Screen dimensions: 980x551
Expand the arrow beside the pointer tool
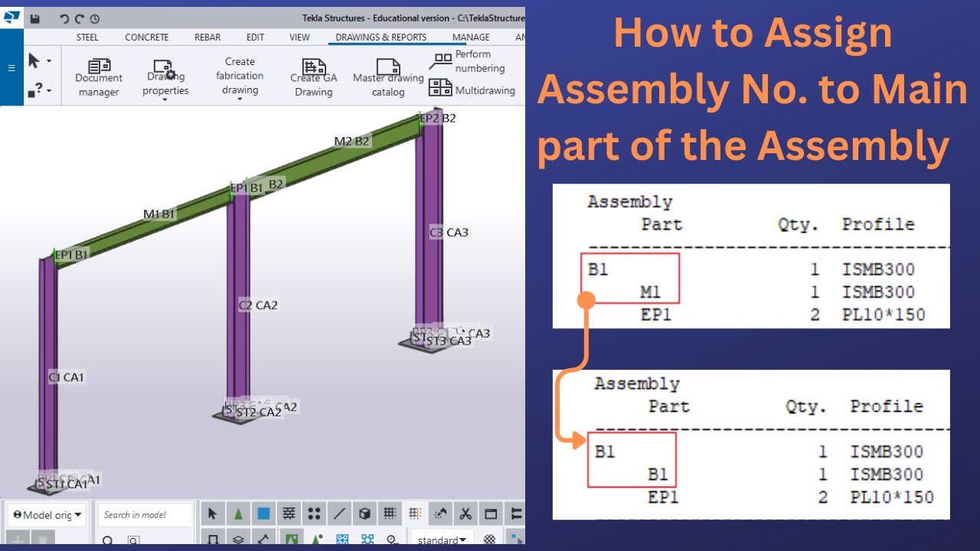tap(49, 61)
